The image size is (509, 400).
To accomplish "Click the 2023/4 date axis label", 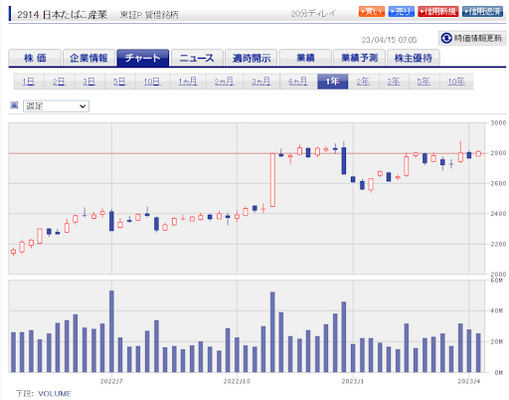I will click(469, 381).
